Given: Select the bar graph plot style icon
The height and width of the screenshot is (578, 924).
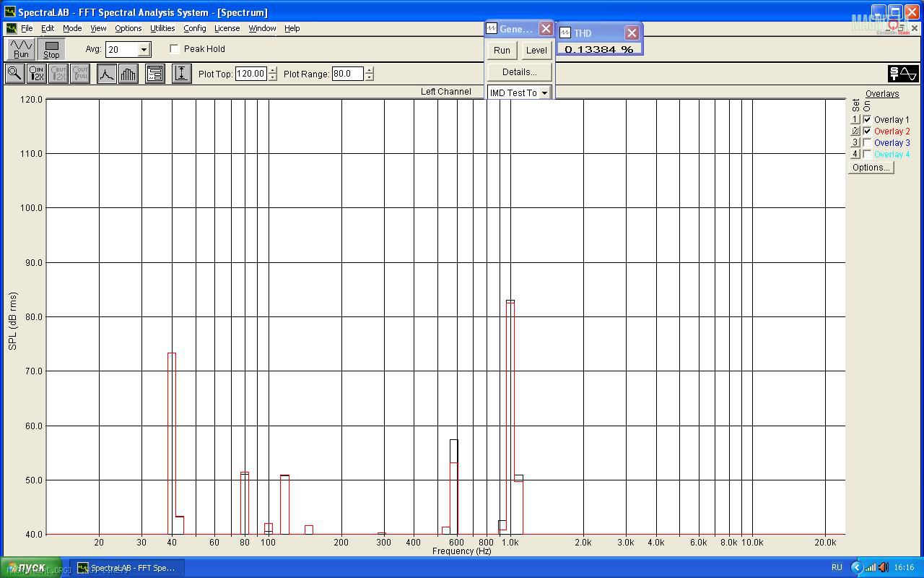Looking at the screenshot, I should (x=128, y=74).
